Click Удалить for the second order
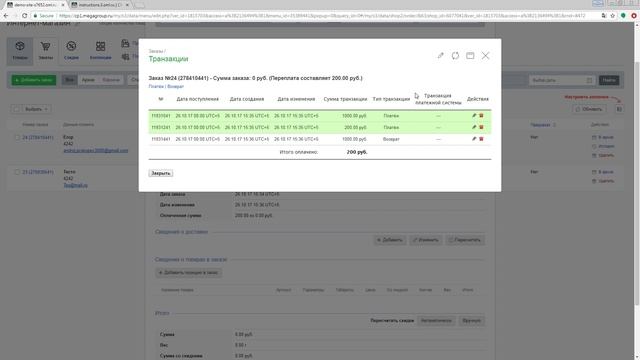 603,181
